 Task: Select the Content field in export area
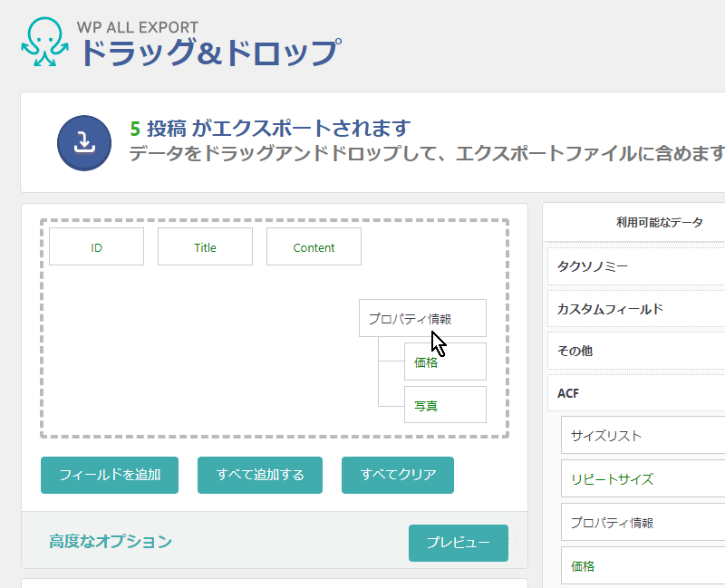[x=314, y=246]
